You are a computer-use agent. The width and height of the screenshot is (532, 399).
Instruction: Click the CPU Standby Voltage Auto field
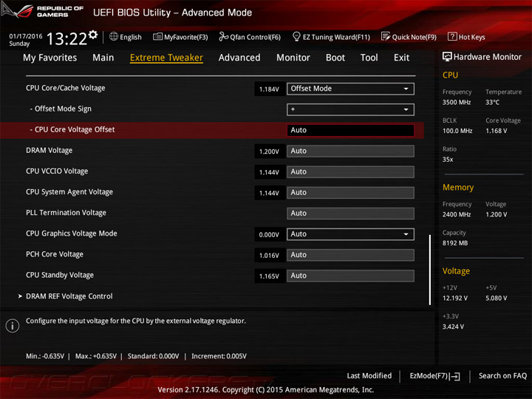(350, 276)
